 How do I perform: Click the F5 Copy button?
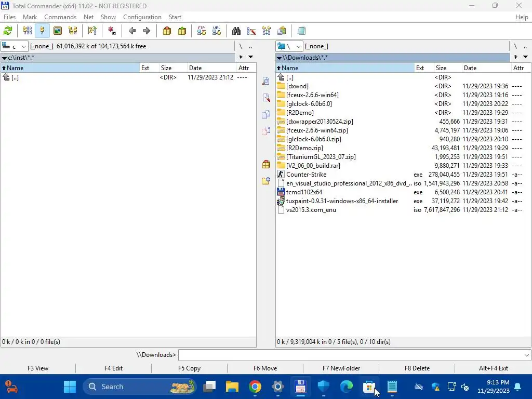coord(189,368)
